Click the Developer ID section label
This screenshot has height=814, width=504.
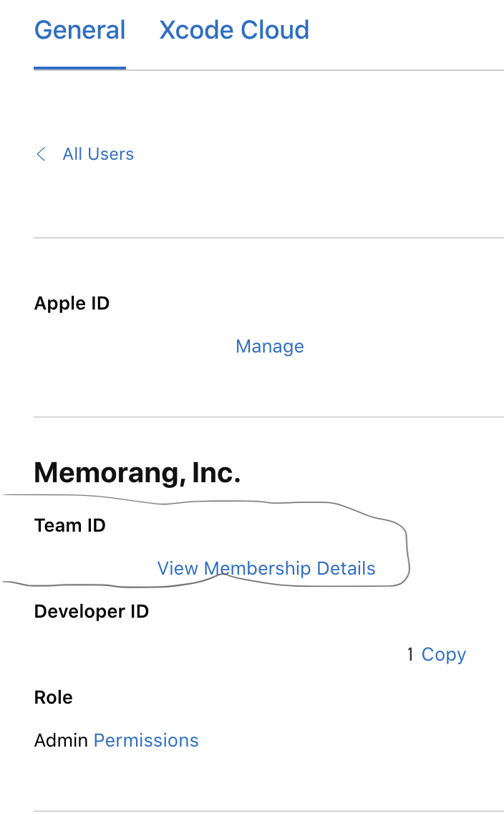92,611
